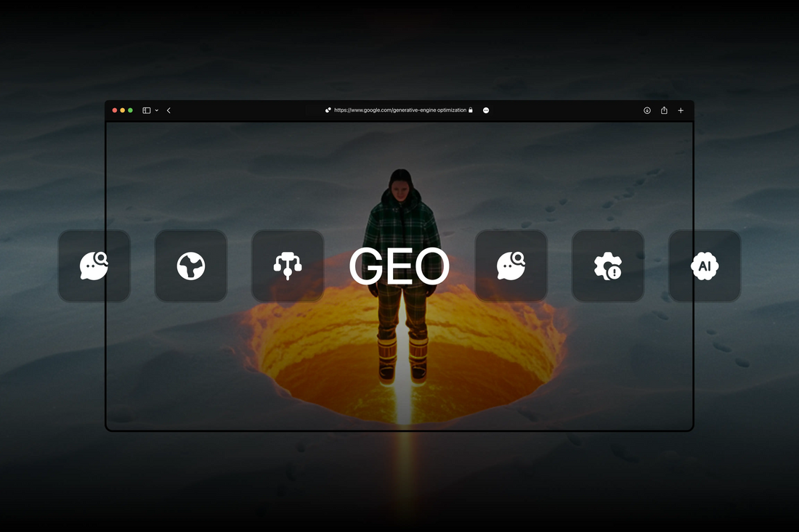The width and height of the screenshot is (799, 532).
Task: Toggle full screen with the green window control
Action: pos(130,110)
